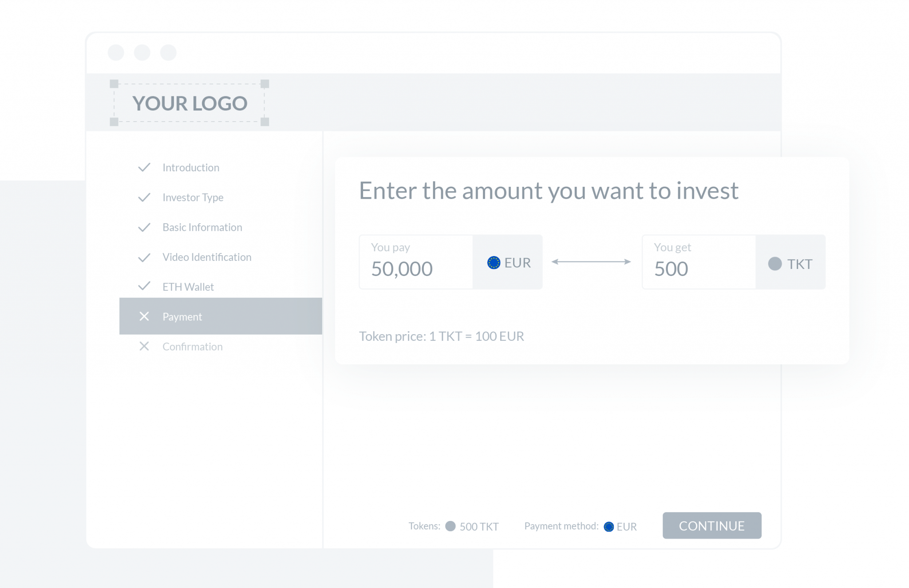
Task: Open the EUR currency selector
Action: click(508, 262)
